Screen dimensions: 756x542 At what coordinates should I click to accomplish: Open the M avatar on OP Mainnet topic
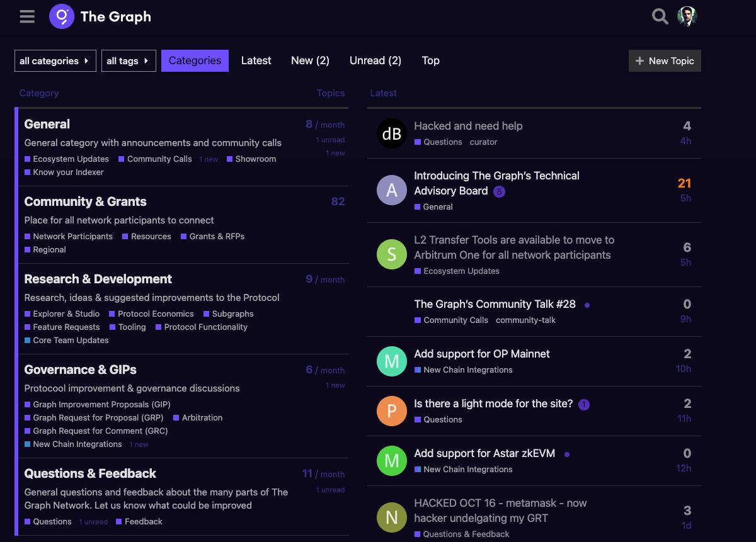click(392, 361)
